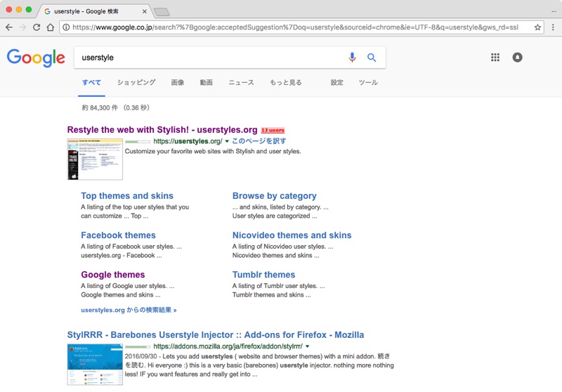Click the address bar URL
Image resolution: width=562 pixels, height=392 pixels.
[x=295, y=27]
